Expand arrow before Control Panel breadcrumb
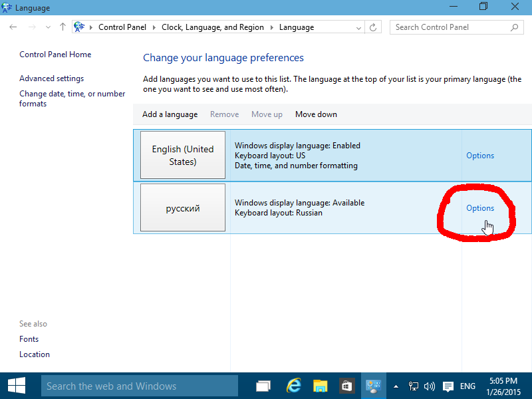The image size is (532, 399). coord(91,27)
